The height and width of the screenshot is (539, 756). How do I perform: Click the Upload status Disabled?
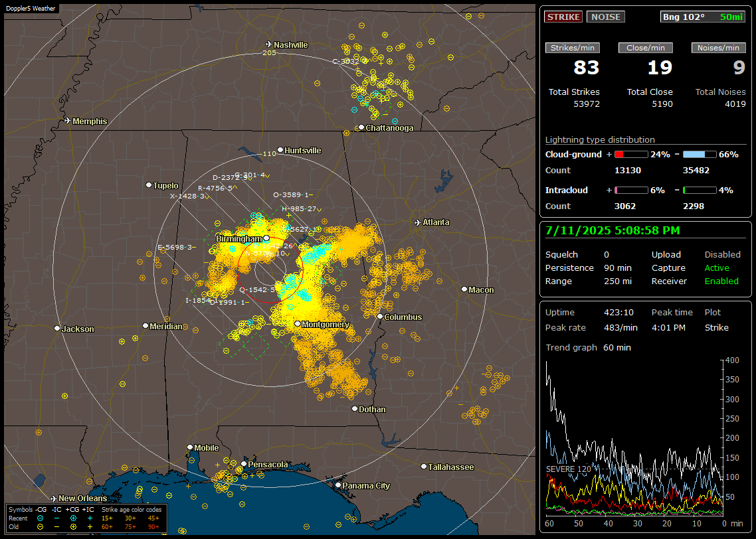[x=722, y=254]
